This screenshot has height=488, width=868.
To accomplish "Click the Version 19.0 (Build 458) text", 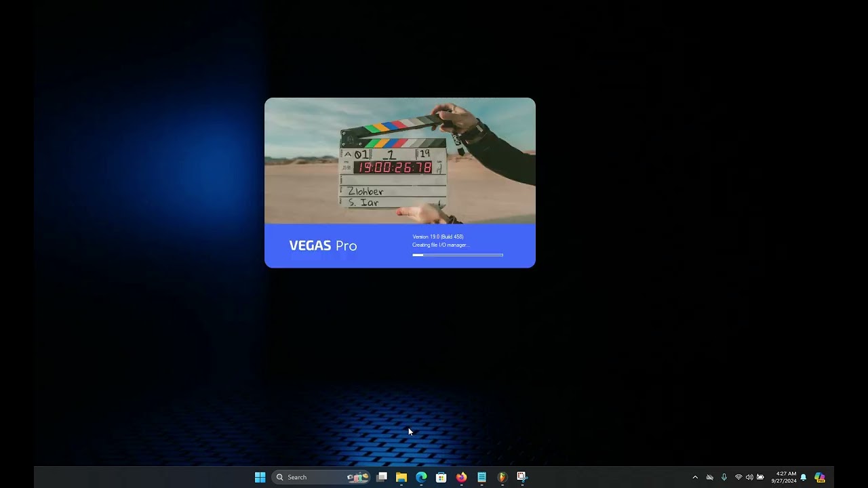I will (438, 237).
